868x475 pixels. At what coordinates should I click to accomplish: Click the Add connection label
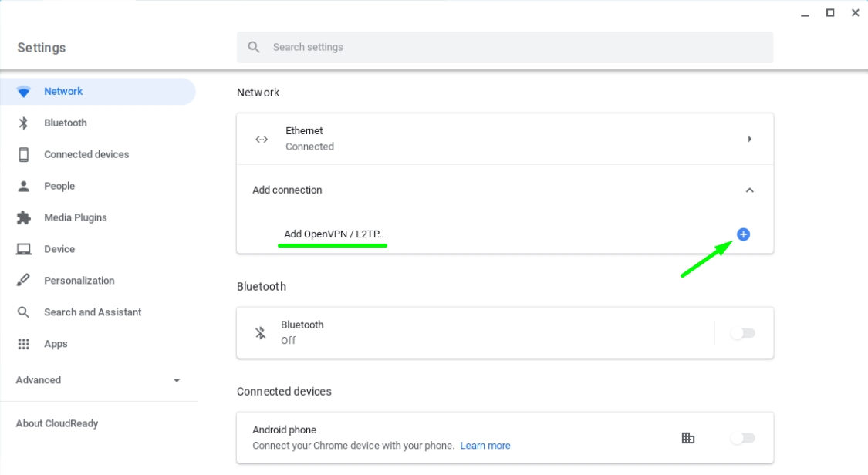point(287,190)
